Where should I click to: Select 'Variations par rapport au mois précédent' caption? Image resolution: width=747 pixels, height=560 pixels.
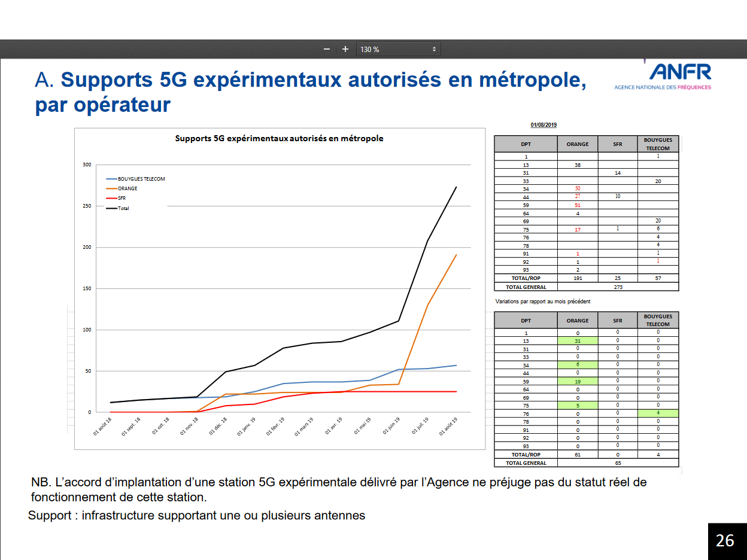(x=543, y=301)
